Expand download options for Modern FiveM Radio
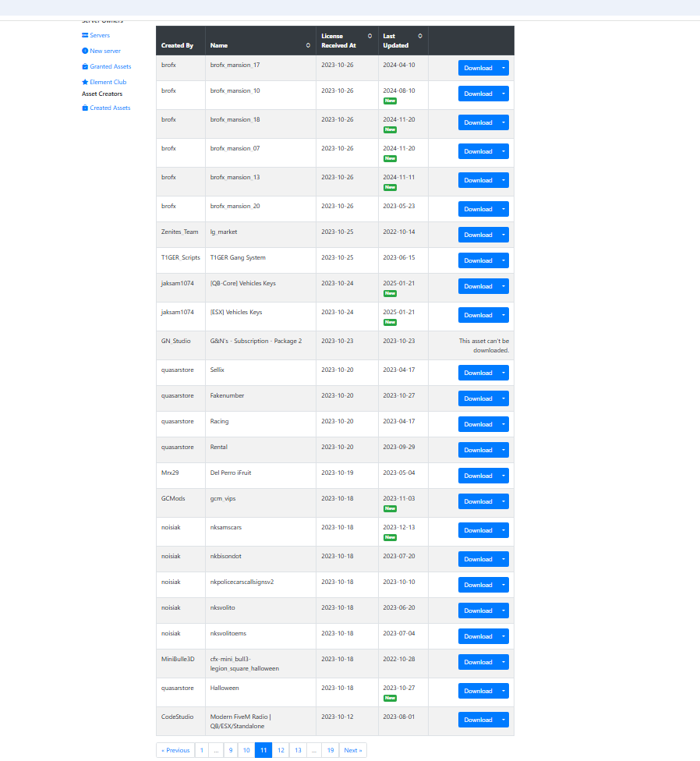This screenshot has width=700, height=761. pyautogui.click(x=503, y=720)
